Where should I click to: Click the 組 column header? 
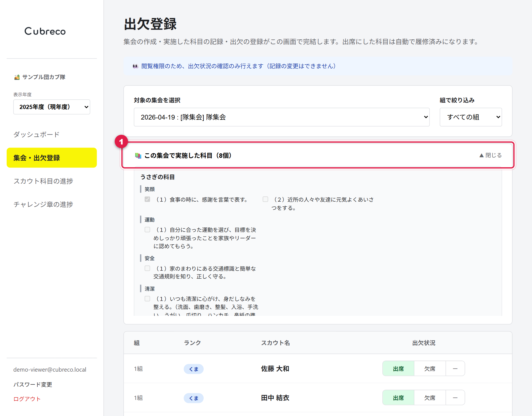click(x=137, y=343)
